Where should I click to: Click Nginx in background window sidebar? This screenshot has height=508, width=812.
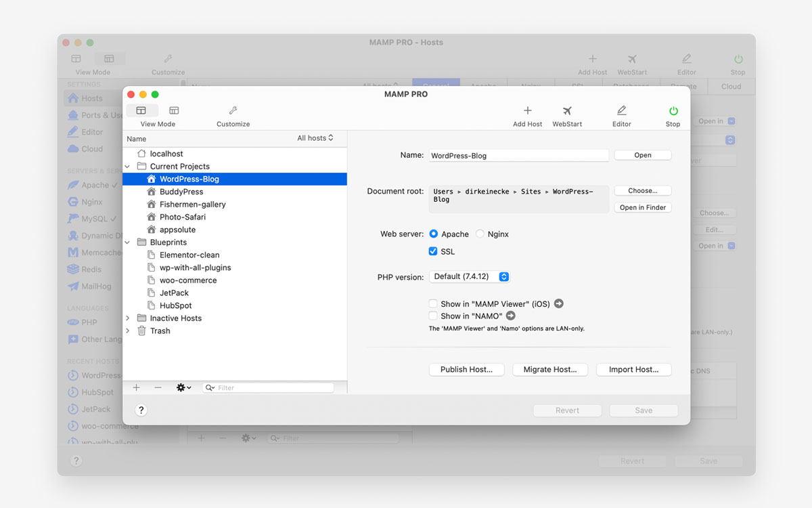click(92, 202)
